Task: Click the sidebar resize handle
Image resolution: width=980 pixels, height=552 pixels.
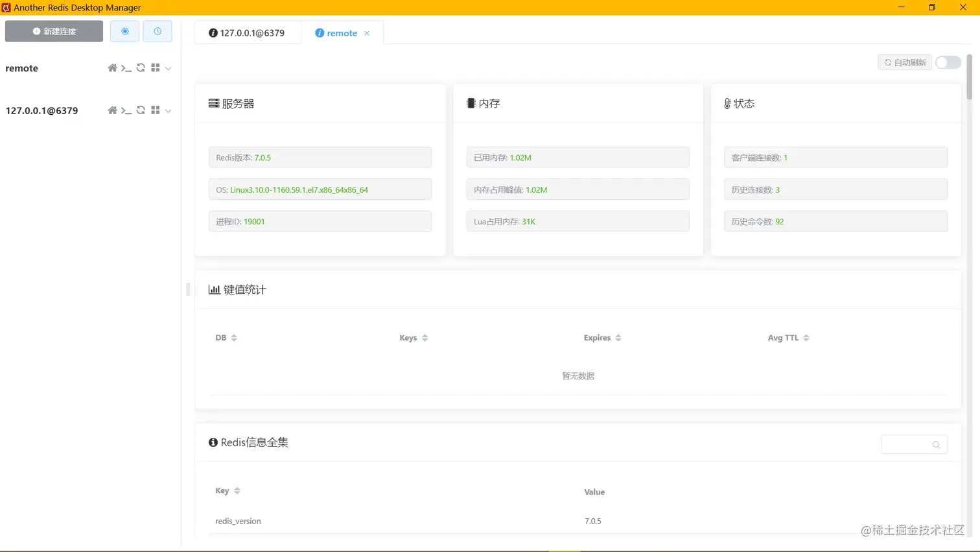Action: pyautogui.click(x=188, y=289)
